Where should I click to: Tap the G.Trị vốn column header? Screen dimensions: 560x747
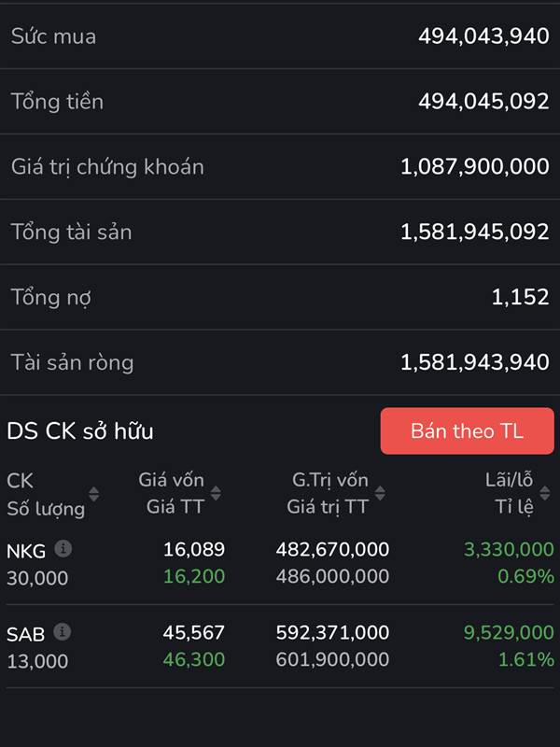[330, 480]
